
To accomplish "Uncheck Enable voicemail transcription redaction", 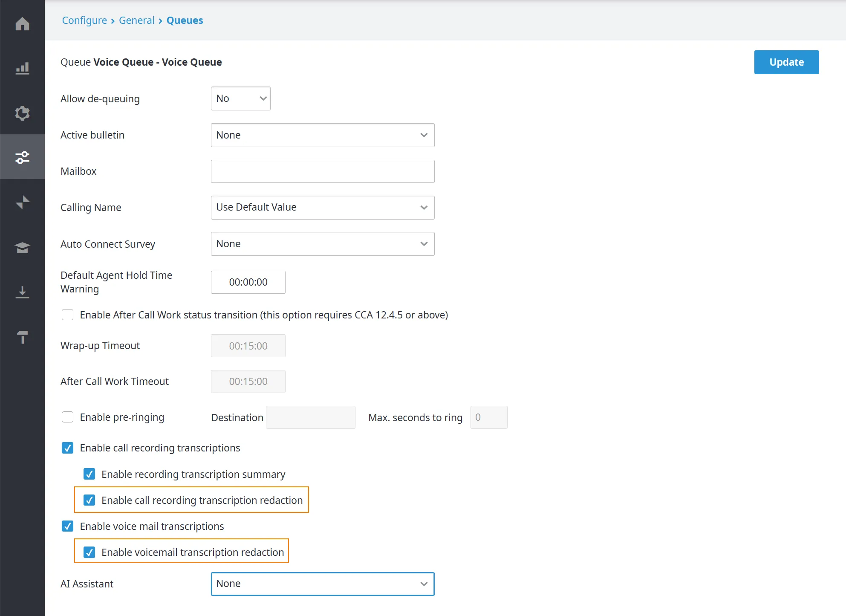I will click(89, 552).
